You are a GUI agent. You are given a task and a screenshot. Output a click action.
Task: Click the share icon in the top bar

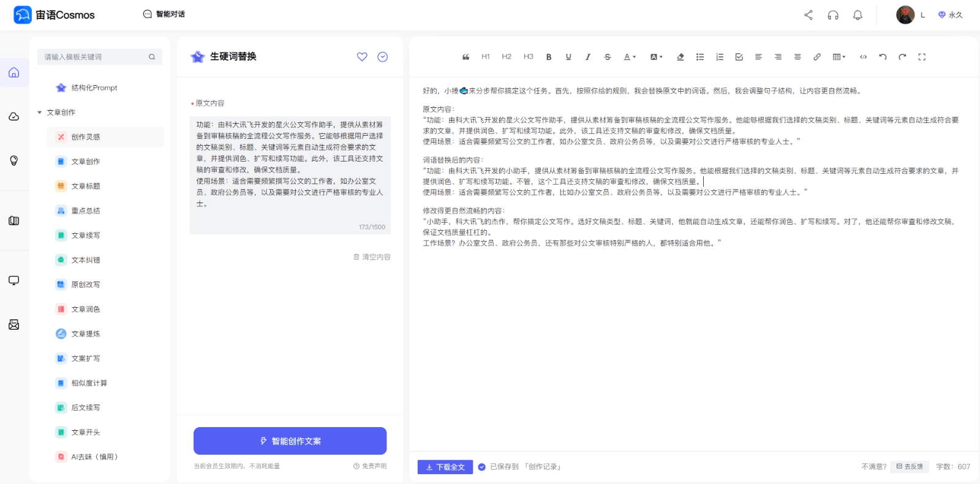(x=809, y=15)
